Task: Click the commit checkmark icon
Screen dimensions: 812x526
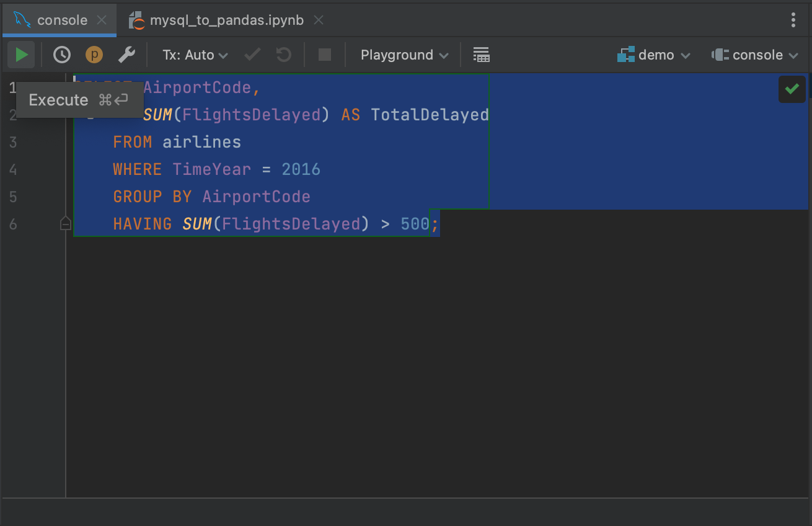Action: point(252,55)
